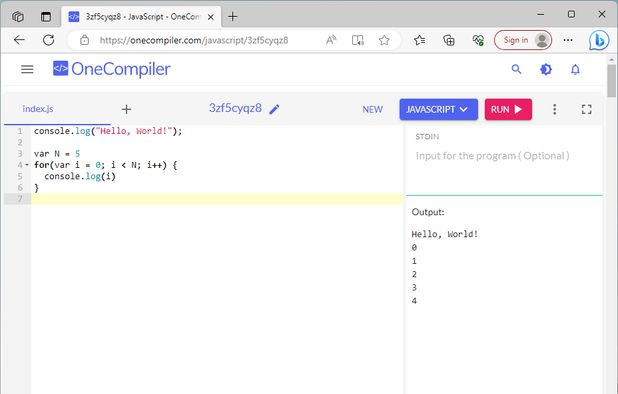618x394 pixels.
Task: Go back in the browser
Action: tap(19, 40)
